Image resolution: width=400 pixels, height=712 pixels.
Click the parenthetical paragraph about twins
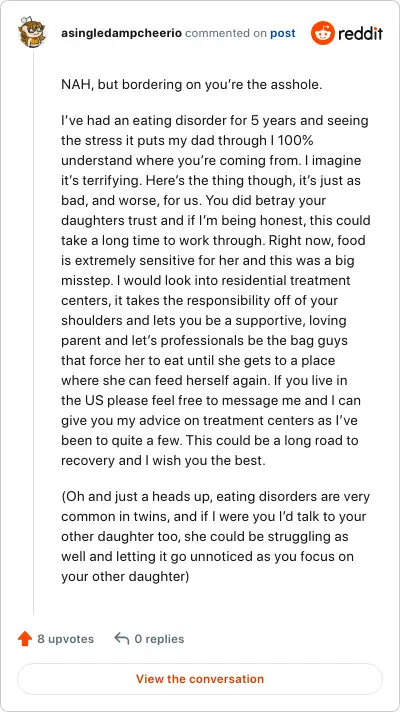click(216, 536)
